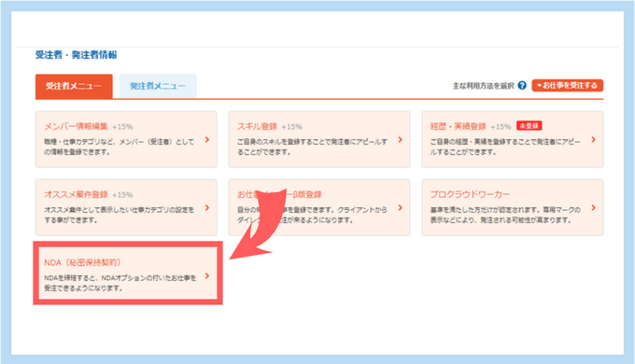Click the 受注者・発注者情報 heading
Viewport: 635px width, 364px height.
coord(77,55)
